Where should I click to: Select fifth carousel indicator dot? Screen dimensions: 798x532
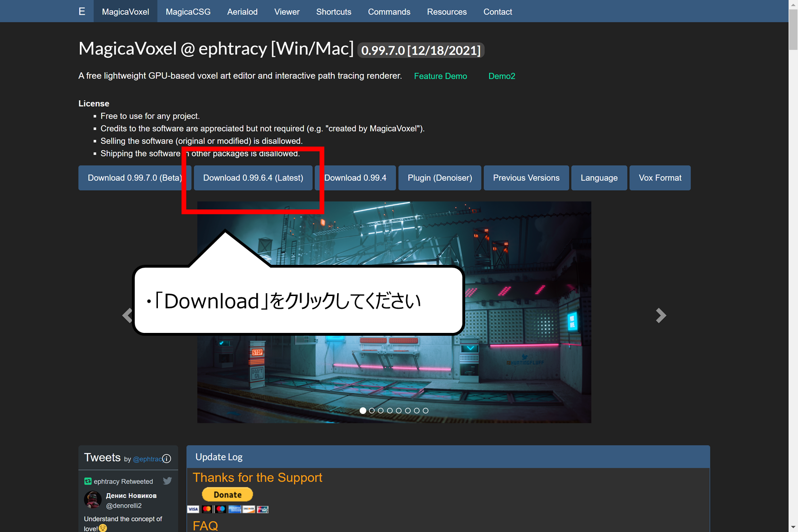[399, 410]
